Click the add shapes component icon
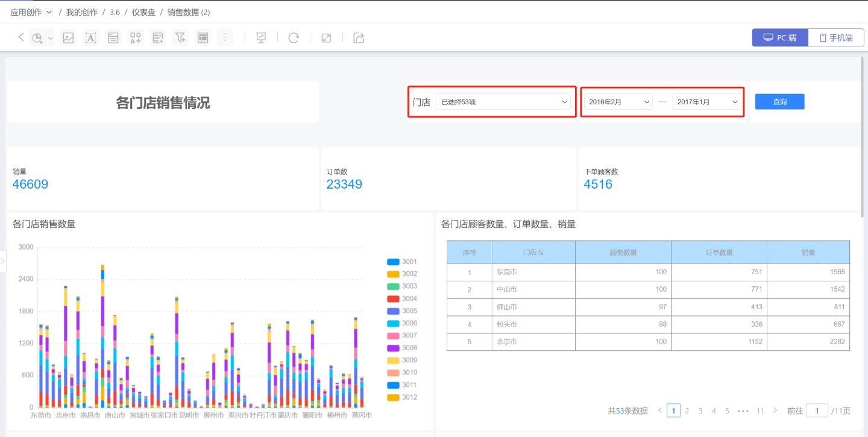This screenshot has width=868, height=437. (x=136, y=38)
